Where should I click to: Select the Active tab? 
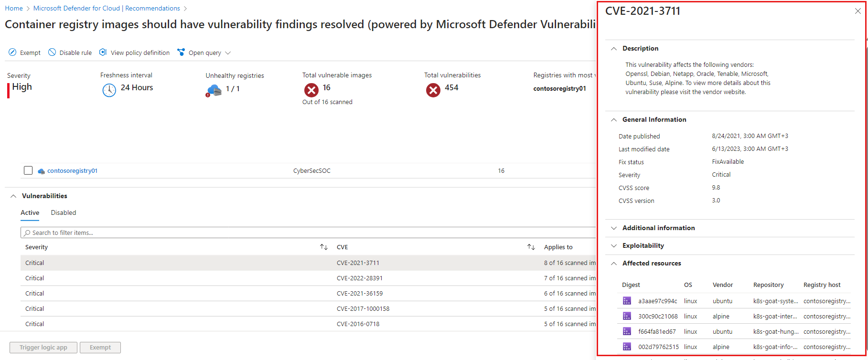click(30, 213)
